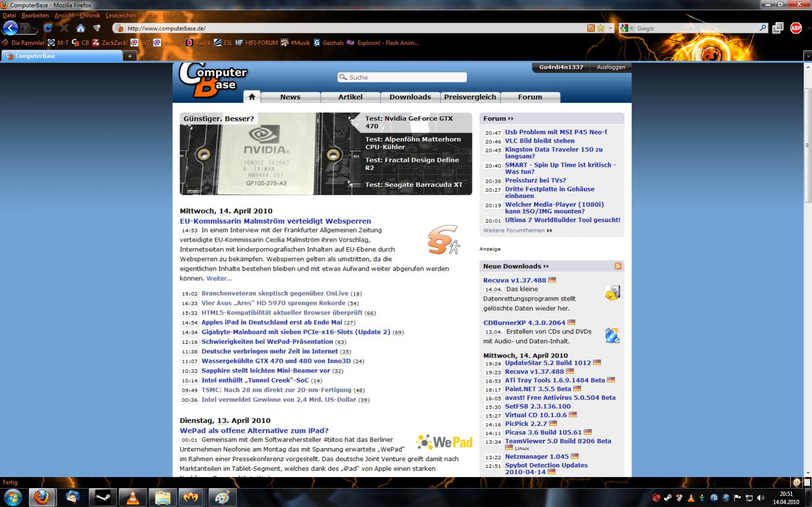Open the Steam taskbar icon
This screenshot has height=507, width=812.
103,497
